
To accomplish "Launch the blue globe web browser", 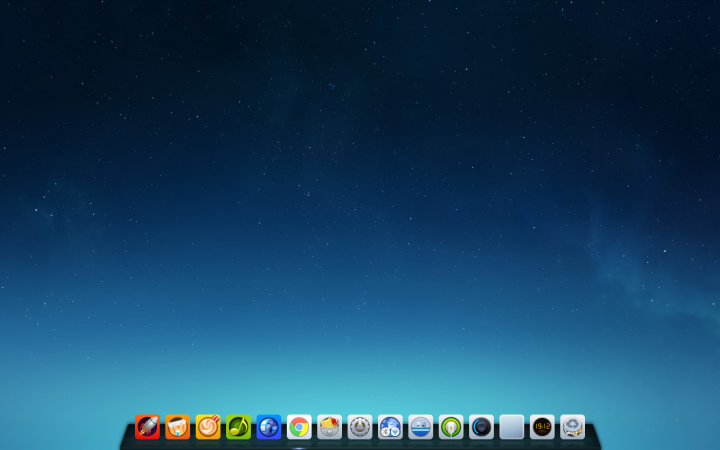I will click(269, 427).
